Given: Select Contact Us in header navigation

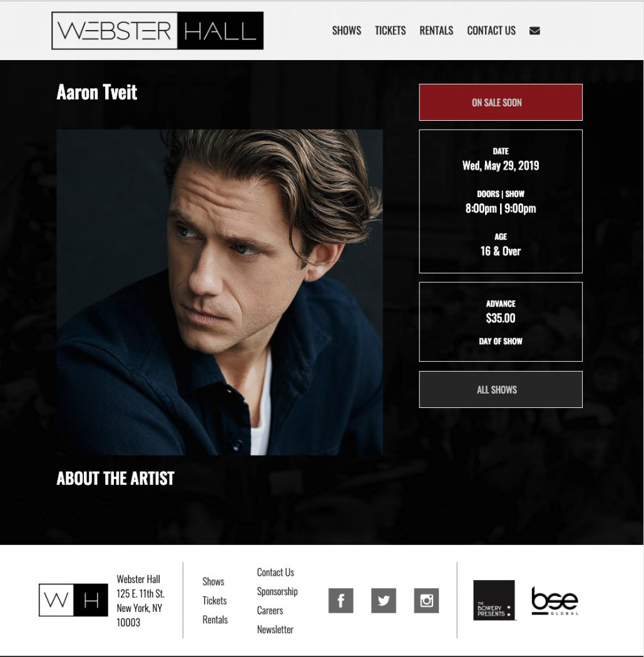Looking at the screenshot, I should tap(491, 31).
